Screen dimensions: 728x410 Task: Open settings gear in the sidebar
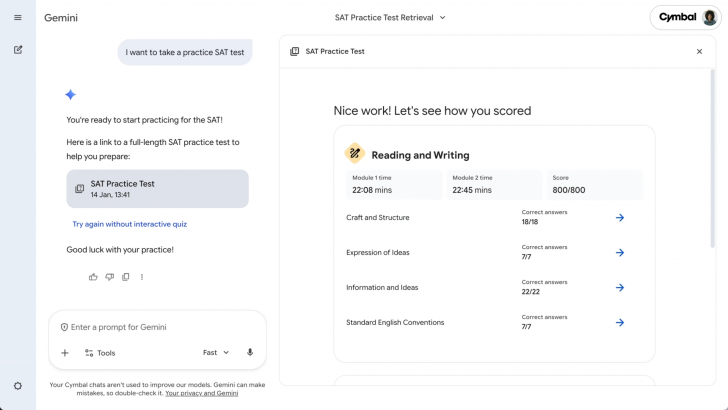(17, 386)
